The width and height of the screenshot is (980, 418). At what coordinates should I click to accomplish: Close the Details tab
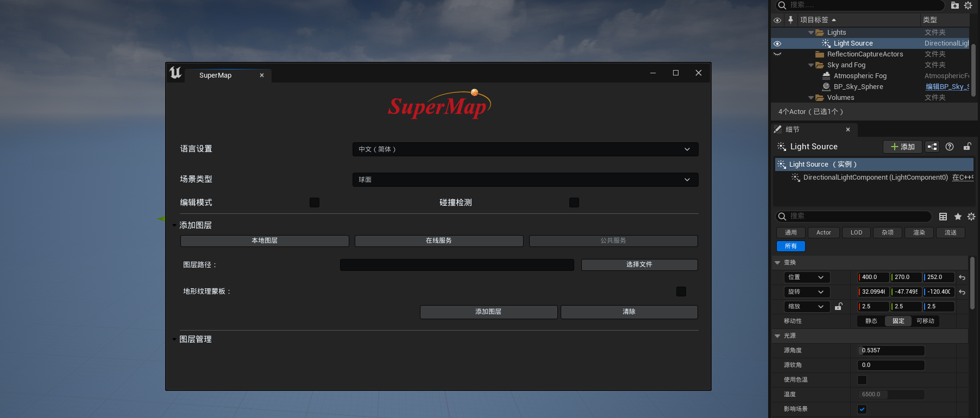click(x=848, y=129)
